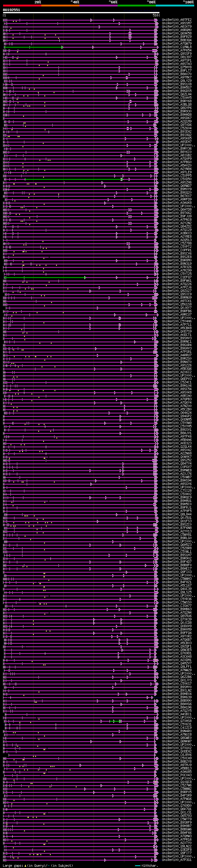Click the red 20% identity legend bar
Viewport: 197px width, 868px height.
tap(22, 6)
